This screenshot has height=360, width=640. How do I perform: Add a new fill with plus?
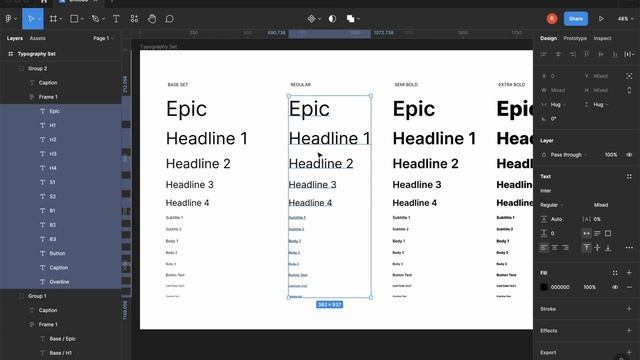point(629,273)
